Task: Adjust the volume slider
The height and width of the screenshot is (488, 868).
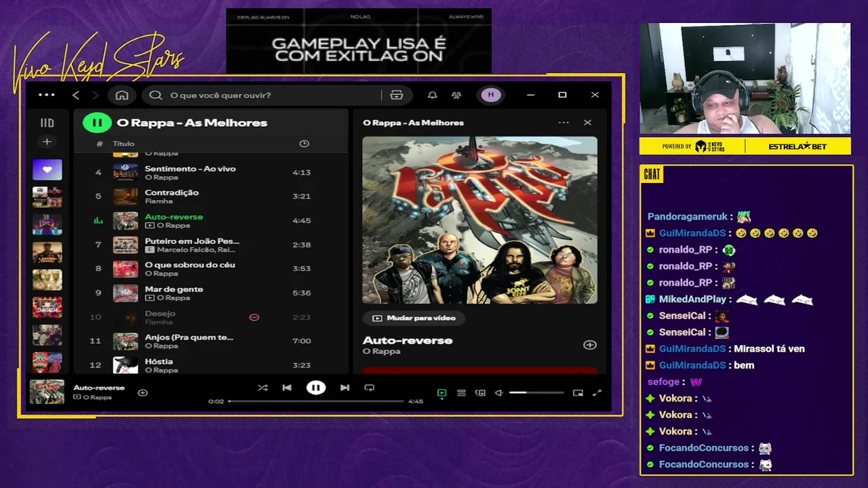Action: click(536, 392)
